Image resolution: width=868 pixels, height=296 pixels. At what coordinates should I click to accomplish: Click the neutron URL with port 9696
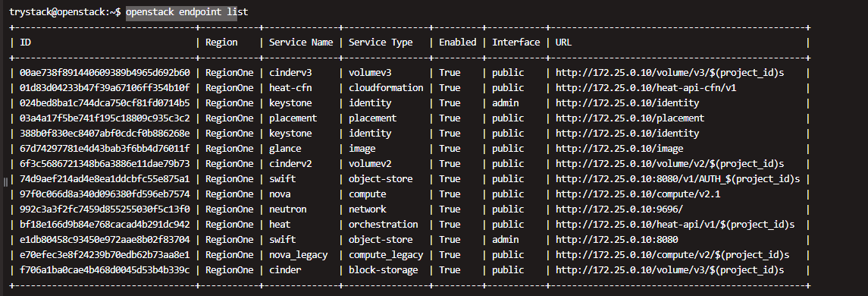click(619, 209)
